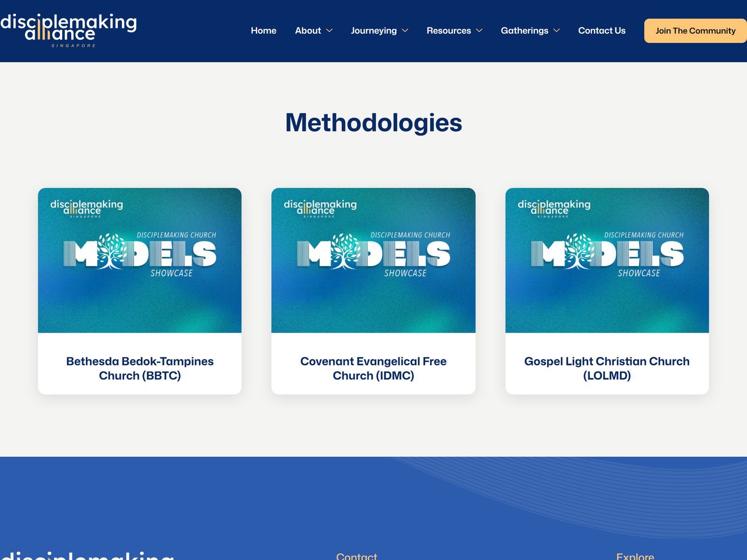This screenshot has height=560, width=747.
Task: Expand the About dropdown chevron
Action: 329,31
